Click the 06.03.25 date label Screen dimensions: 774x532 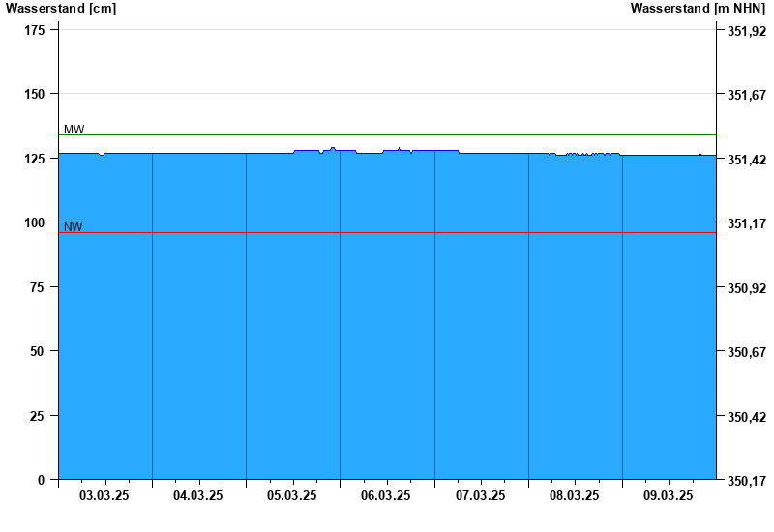[385, 495]
